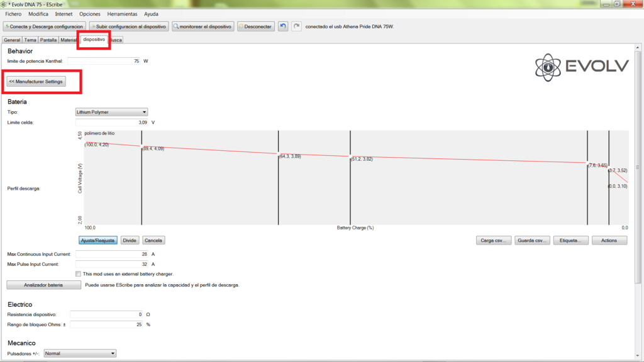Click the Etiqueta... button
Viewport: 644px width, 362px height.
pos(570,241)
